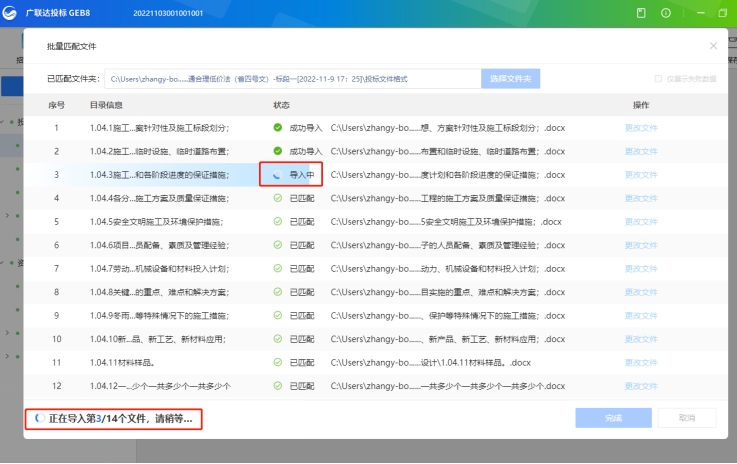Click the 选择文件夹 button
Screen dimensions: 737x464
(511, 79)
